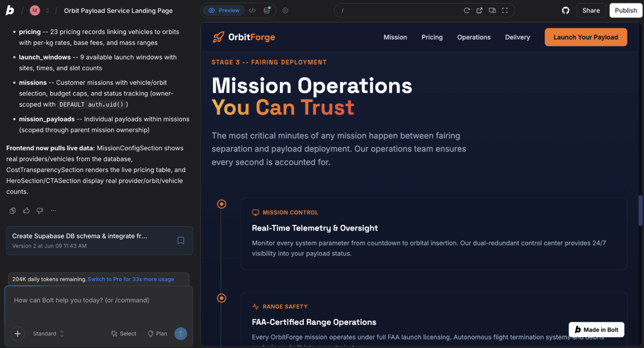Click the project title Orbit Payload Service Landing Page
This screenshot has height=348, width=644.
[x=118, y=11]
